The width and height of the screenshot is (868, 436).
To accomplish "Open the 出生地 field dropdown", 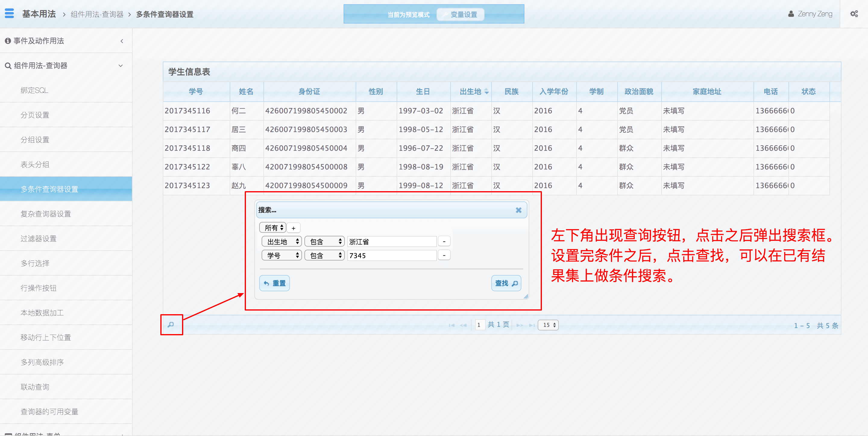I will (x=282, y=242).
